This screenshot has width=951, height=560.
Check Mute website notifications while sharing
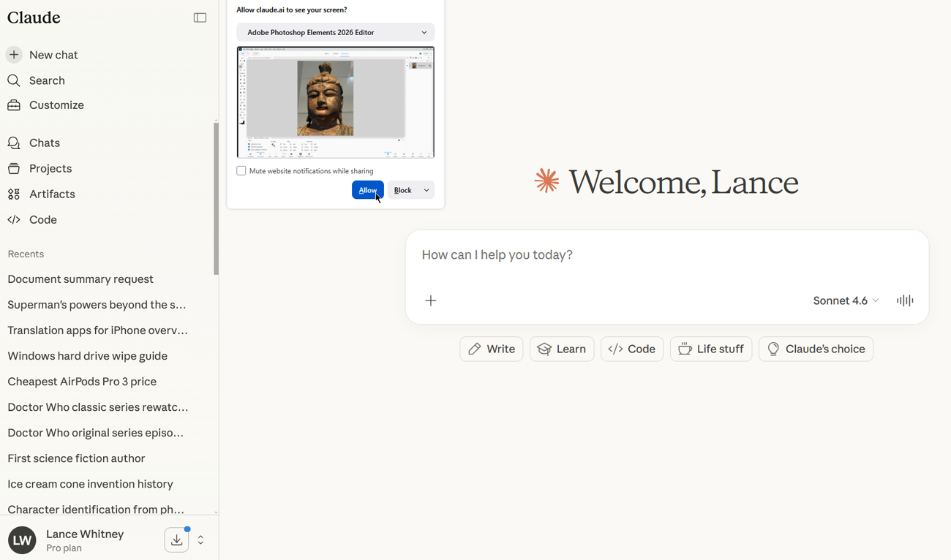tap(241, 171)
